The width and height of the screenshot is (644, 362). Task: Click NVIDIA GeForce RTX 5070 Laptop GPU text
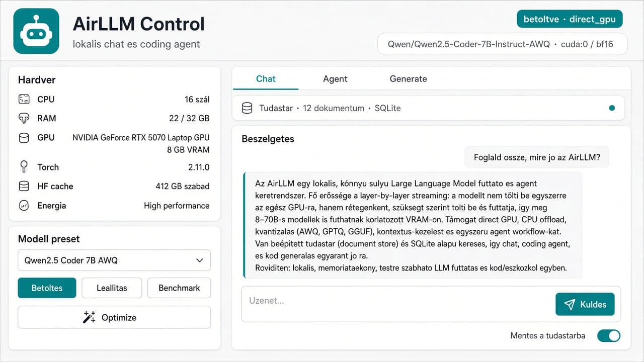(x=141, y=137)
